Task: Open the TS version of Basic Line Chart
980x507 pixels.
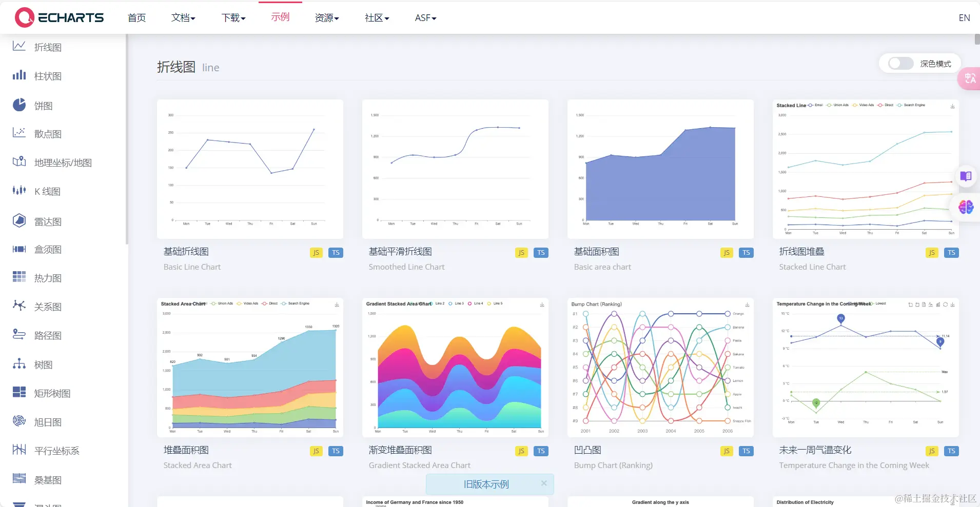Action: 335,252
